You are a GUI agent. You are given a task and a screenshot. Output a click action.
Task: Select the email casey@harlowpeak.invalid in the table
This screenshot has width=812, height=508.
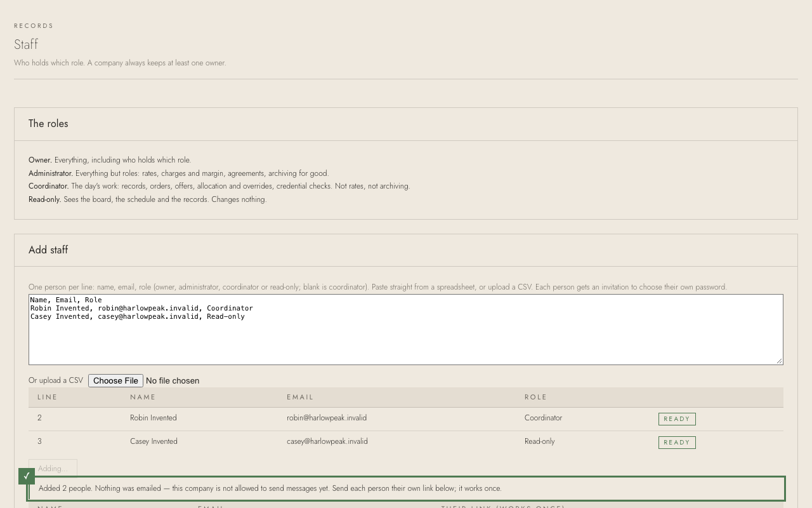(327, 441)
